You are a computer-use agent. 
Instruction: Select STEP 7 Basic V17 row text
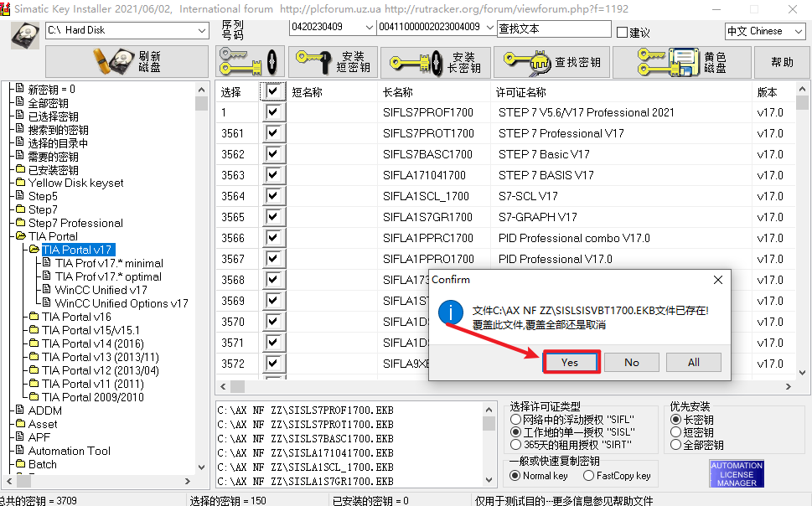point(544,154)
